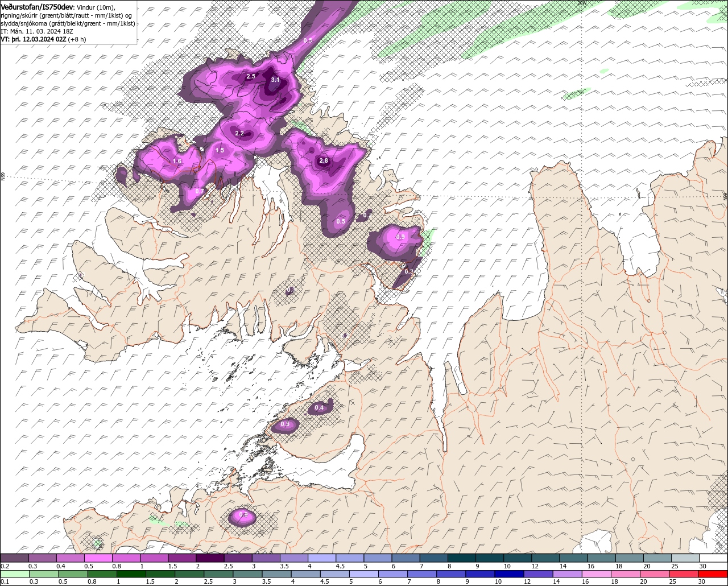Viewport: 728px width, 586px height.
Task: Pick the bottom-row dark blue swatch starting at 10
Action: coord(509,573)
